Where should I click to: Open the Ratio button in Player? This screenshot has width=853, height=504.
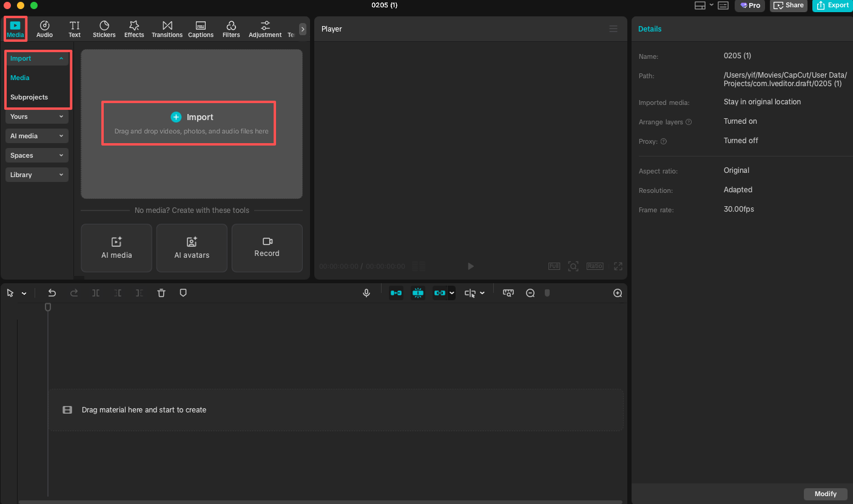coord(595,266)
